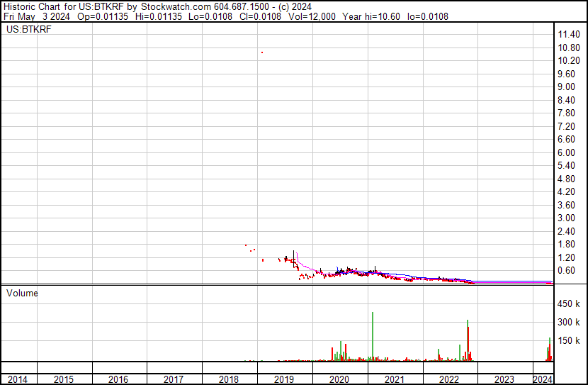
Task: Click the 450 k volume axis label
Action: (x=570, y=305)
